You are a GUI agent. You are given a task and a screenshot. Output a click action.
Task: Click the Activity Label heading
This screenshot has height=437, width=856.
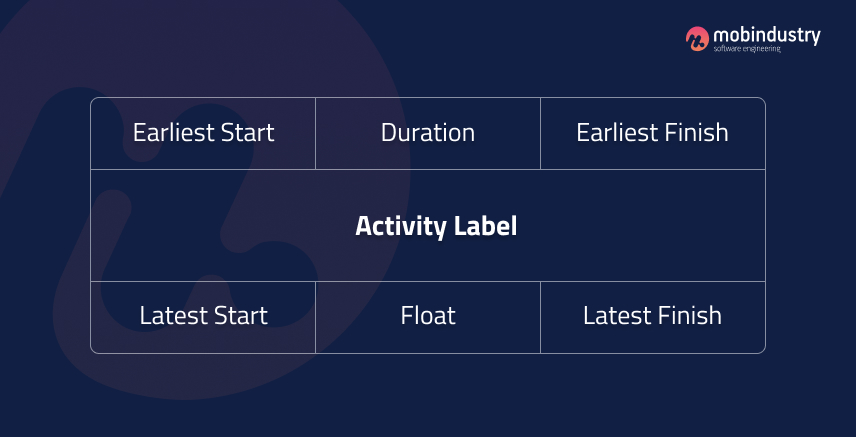point(436,226)
